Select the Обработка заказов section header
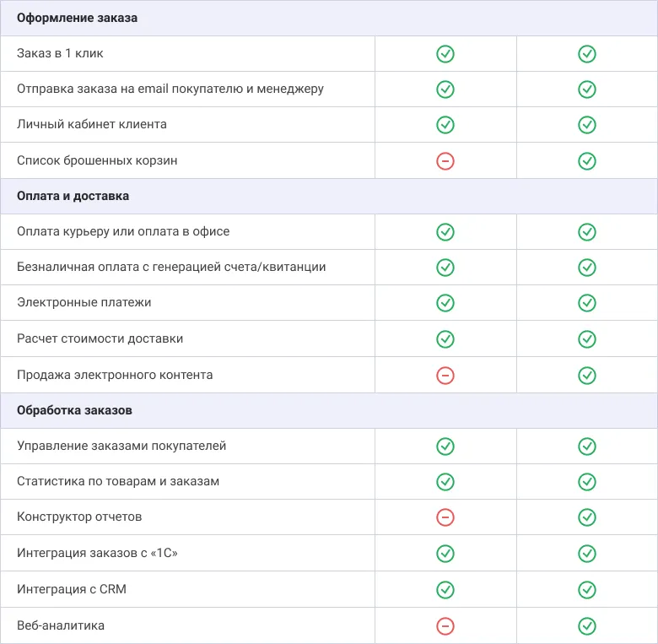The image size is (658, 644). [74, 410]
